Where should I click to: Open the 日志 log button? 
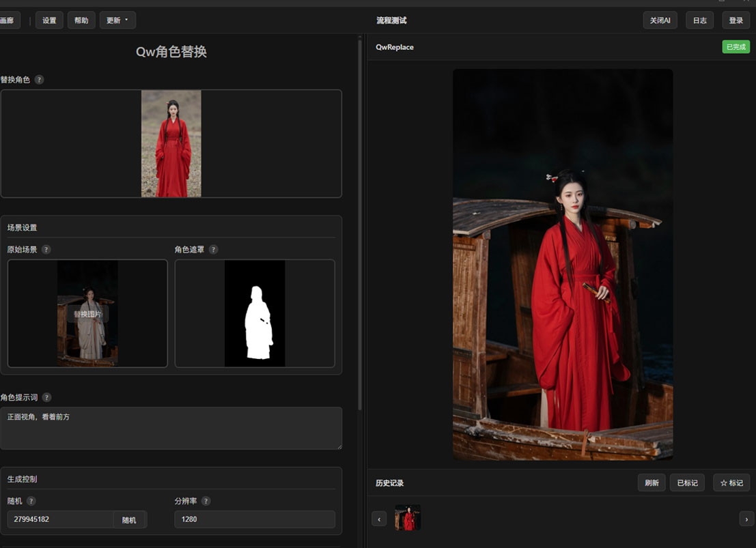699,20
